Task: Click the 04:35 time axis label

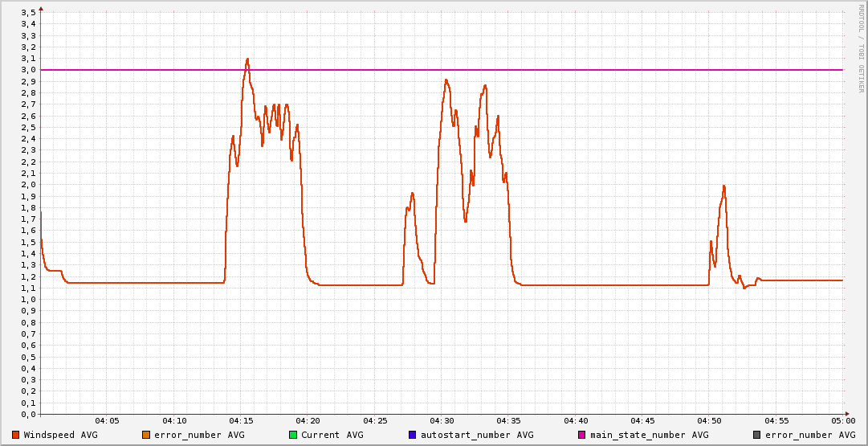Action: point(509,421)
